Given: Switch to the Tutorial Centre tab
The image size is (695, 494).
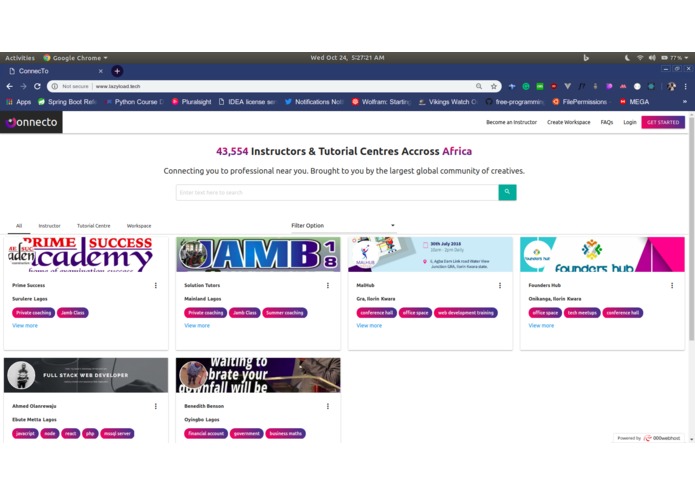Looking at the screenshot, I should click(x=94, y=226).
